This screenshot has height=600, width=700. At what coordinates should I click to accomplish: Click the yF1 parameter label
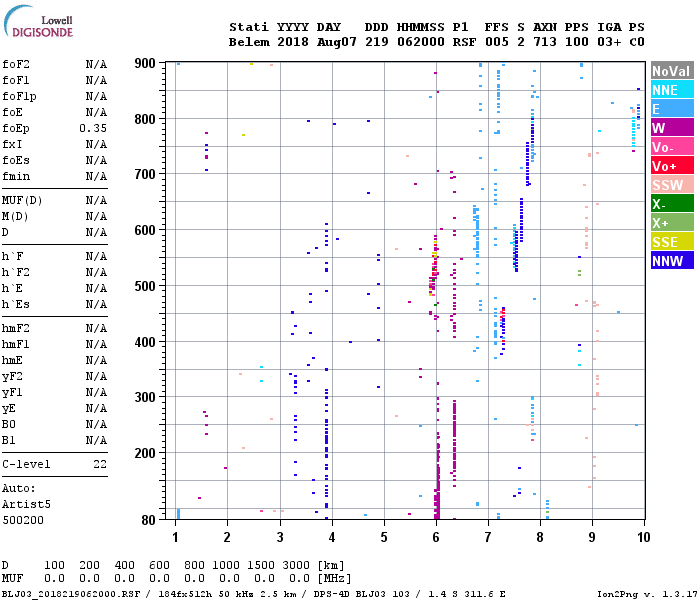[12, 393]
